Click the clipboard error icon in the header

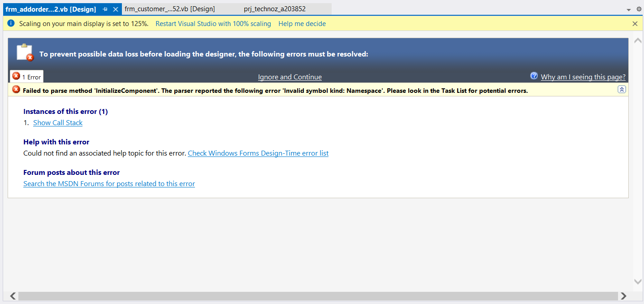pyautogui.click(x=25, y=52)
